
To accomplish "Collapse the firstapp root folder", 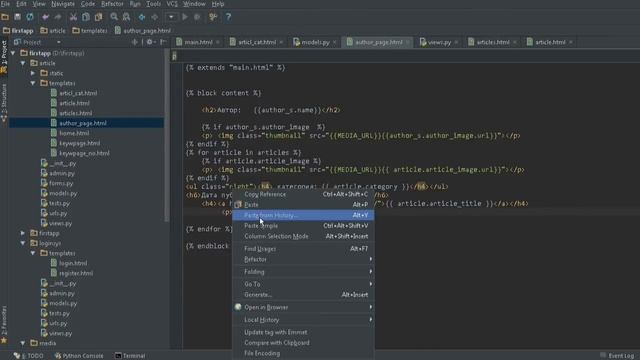I will (x=13, y=53).
